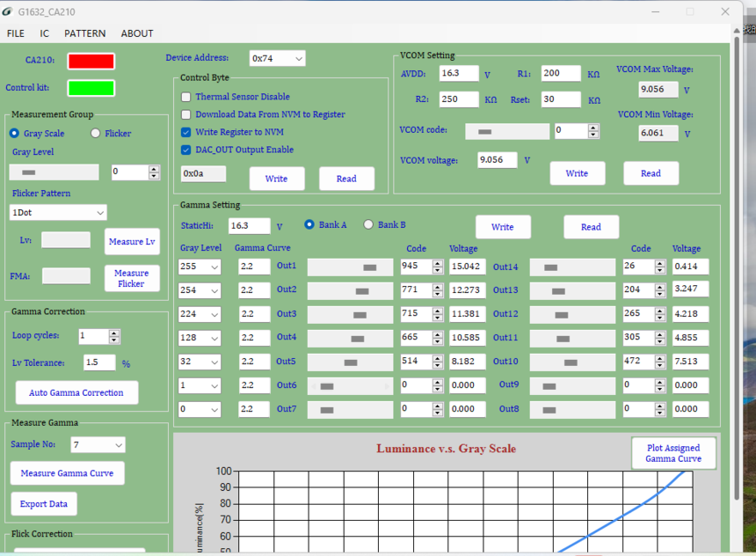Open the Sample No dropdown showing 7
This screenshot has height=556, width=756.
(x=98, y=444)
